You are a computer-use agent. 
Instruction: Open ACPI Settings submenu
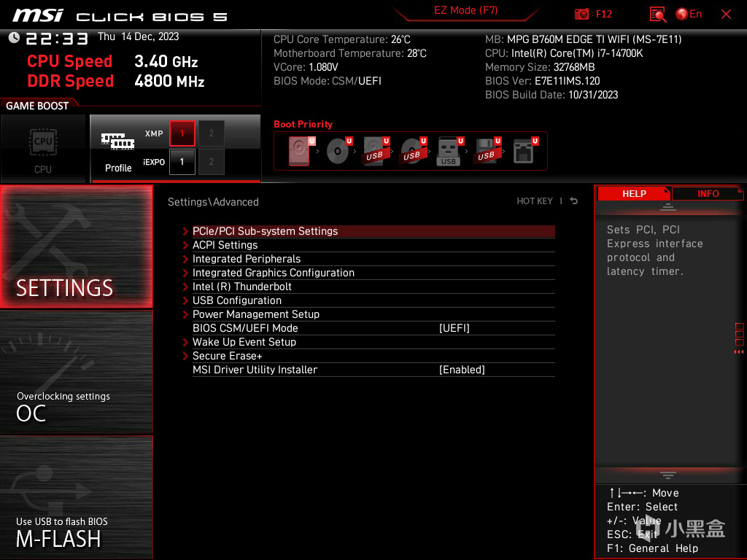(x=373, y=245)
